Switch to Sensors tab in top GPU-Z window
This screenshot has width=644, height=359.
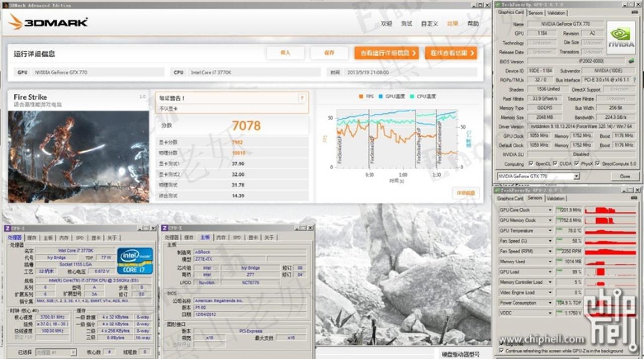535,13
